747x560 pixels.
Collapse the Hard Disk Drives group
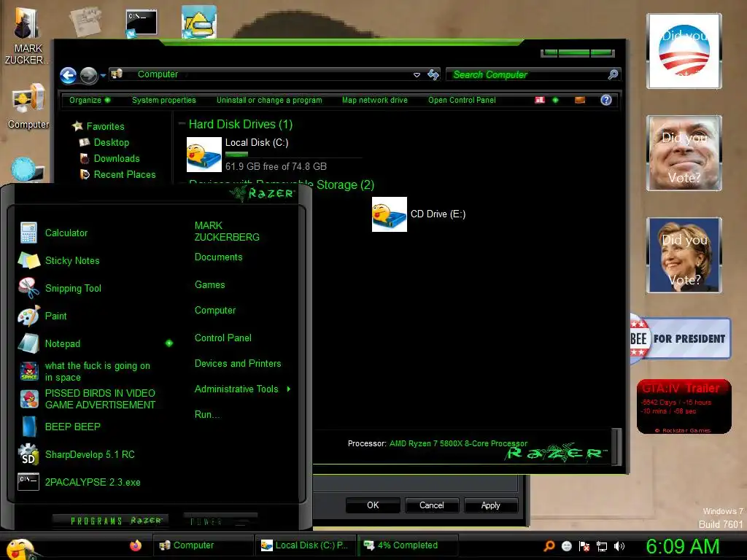click(x=182, y=124)
